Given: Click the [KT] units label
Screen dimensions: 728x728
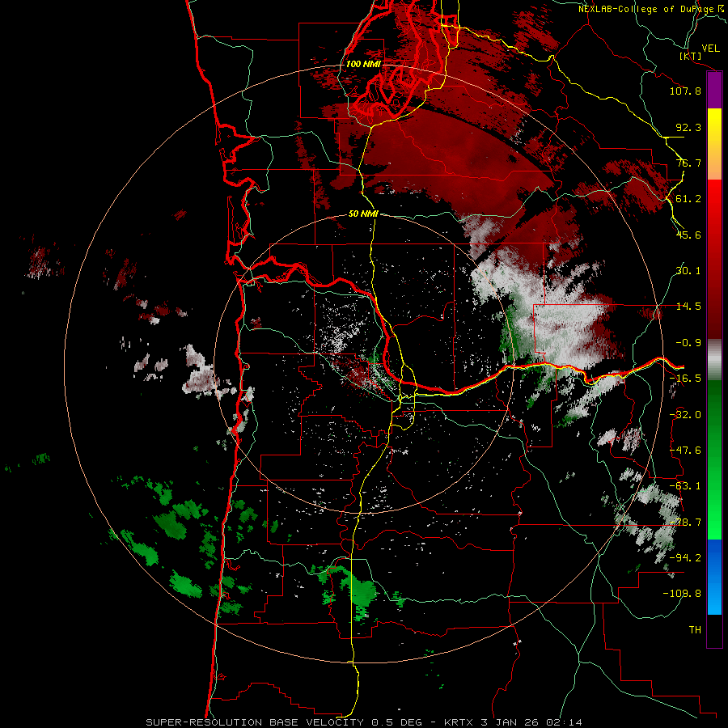Looking at the screenshot, I should point(690,56).
